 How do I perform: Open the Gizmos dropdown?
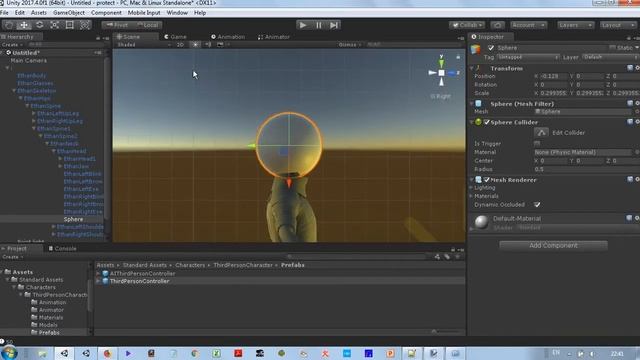[x=350, y=44]
